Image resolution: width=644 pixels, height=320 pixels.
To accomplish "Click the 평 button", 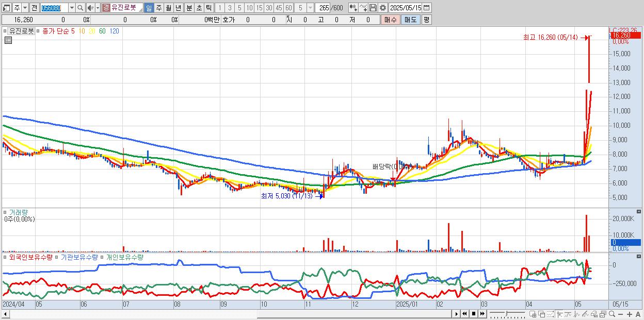I will 426,20.
